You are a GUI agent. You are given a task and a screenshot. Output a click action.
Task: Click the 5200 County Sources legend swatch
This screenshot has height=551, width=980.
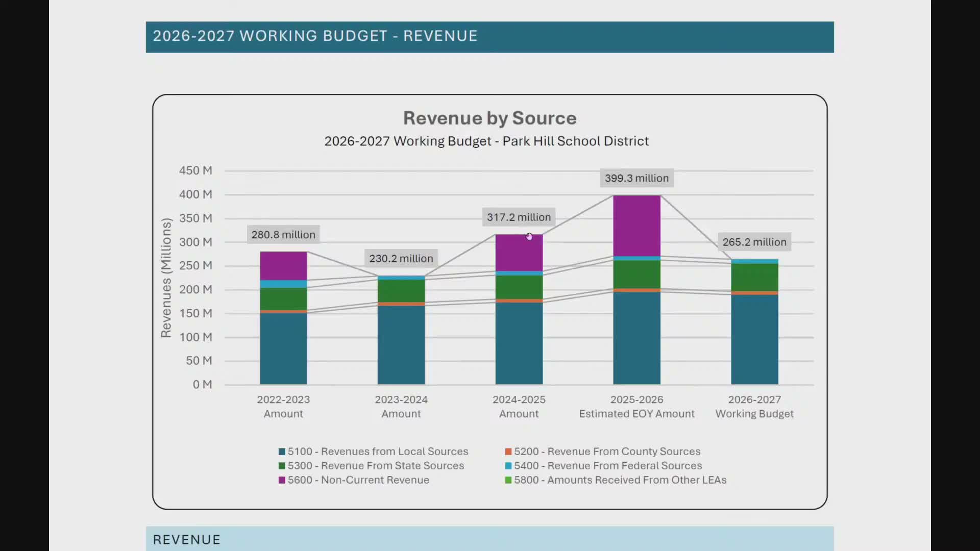point(508,452)
